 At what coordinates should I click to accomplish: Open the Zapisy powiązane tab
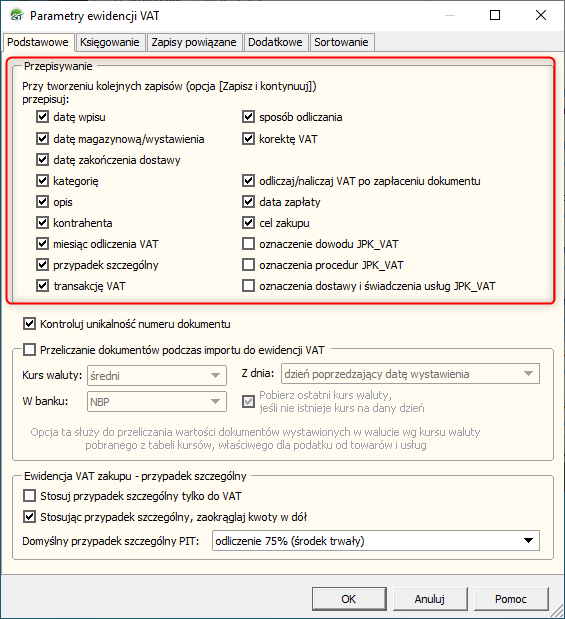[x=194, y=42]
